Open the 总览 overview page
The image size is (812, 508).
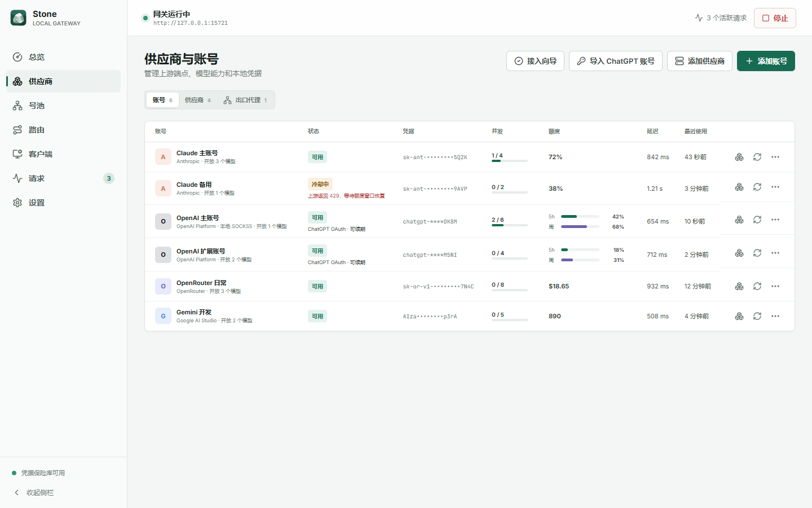pyautogui.click(x=63, y=57)
